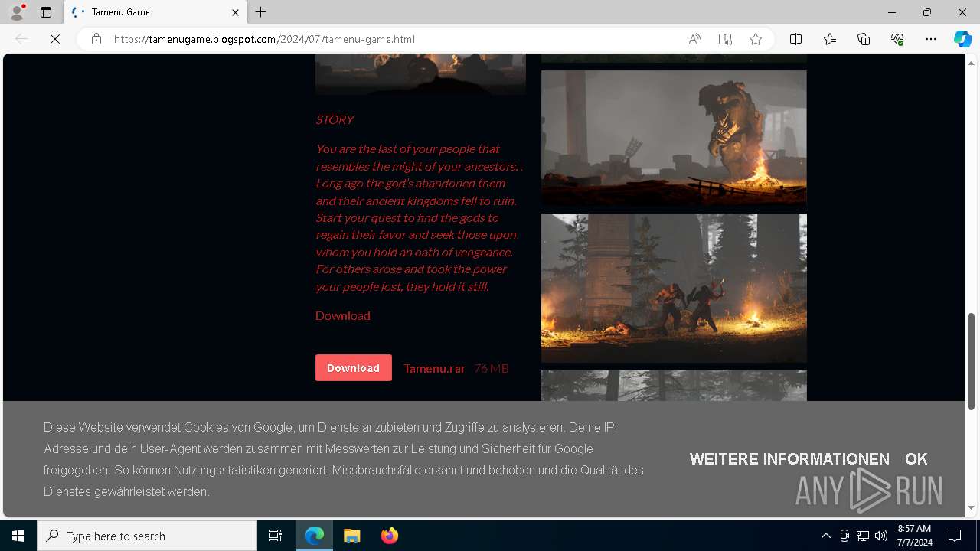
Task: Click the scrollbar down arrow
Action: 972,508
